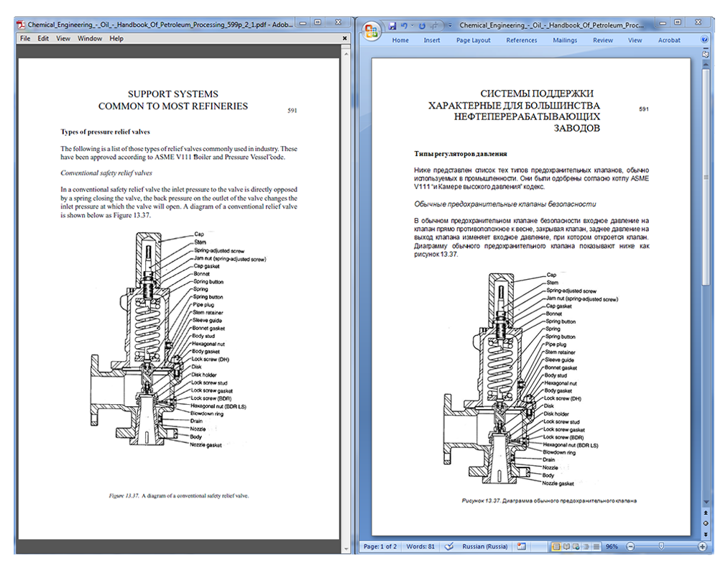The image size is (728, 571).
Task: Click the page number 591 in the PDF
Action: click(x=292, y=111)
